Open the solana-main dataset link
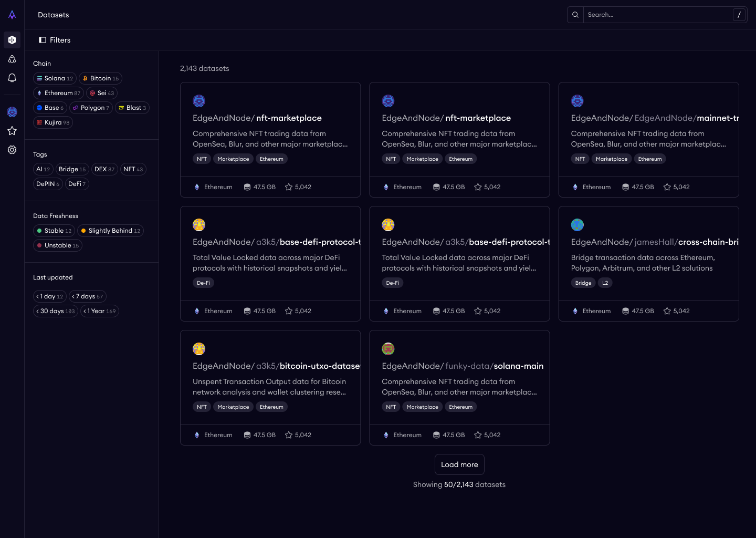The image size is (756, 538). pos(518,366)
